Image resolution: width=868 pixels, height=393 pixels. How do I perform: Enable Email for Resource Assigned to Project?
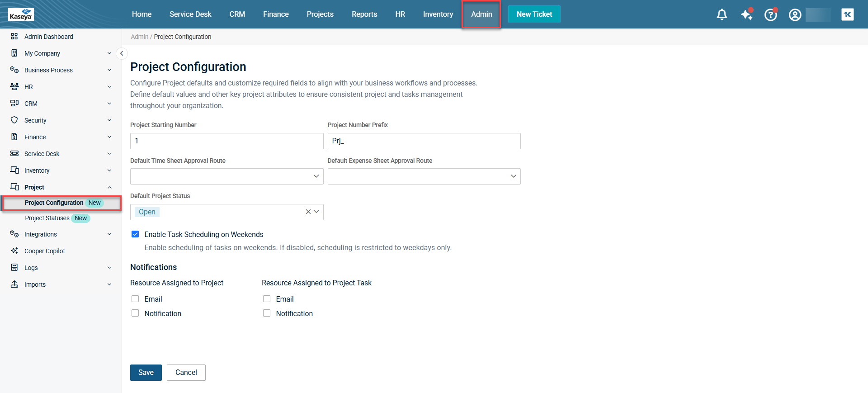[135, 299]
